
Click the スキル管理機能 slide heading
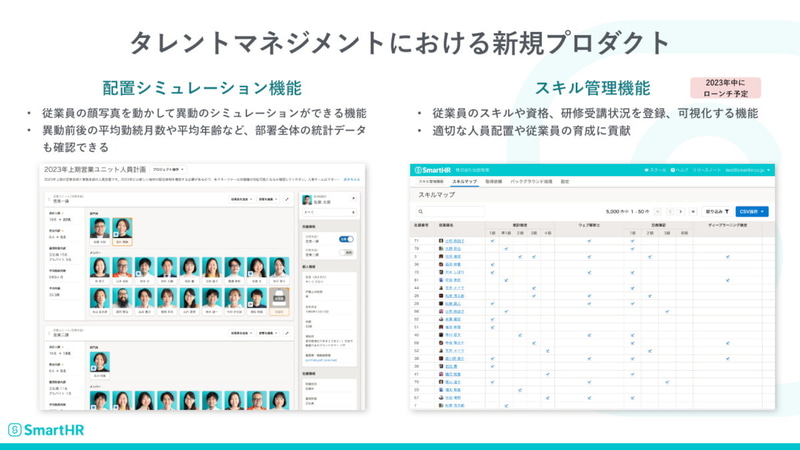pos(592,88)
